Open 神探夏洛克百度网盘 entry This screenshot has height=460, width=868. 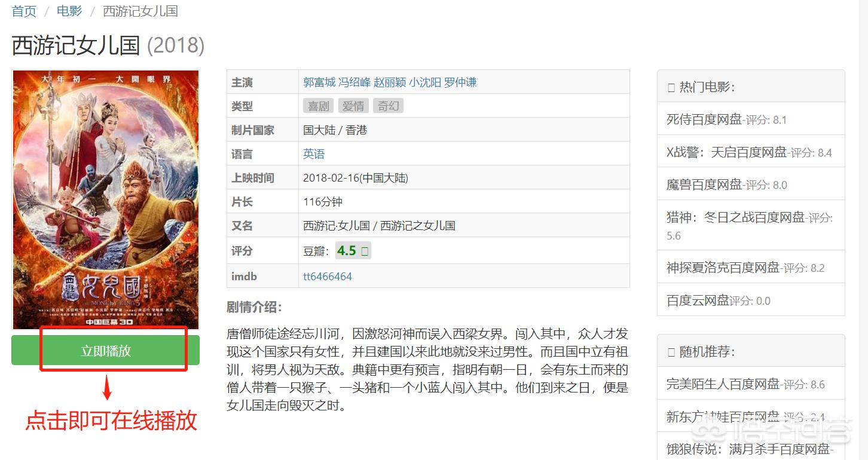pos(723,267)
